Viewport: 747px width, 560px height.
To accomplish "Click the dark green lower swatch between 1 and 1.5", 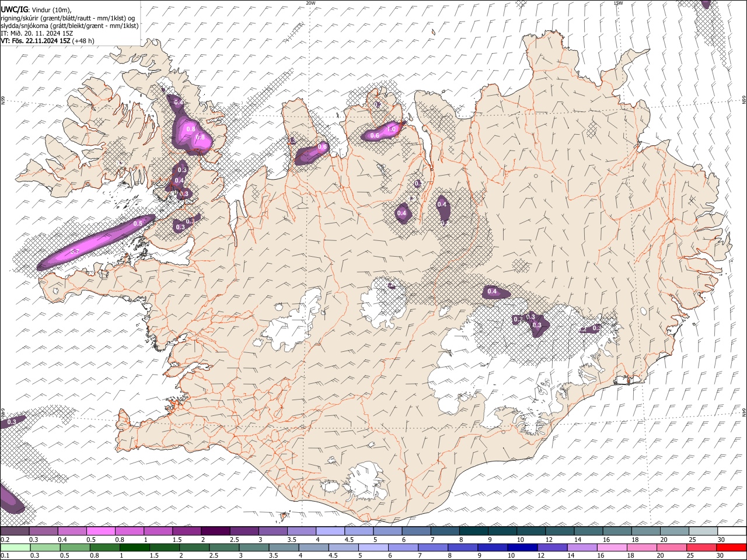I will tap(135, 548).
